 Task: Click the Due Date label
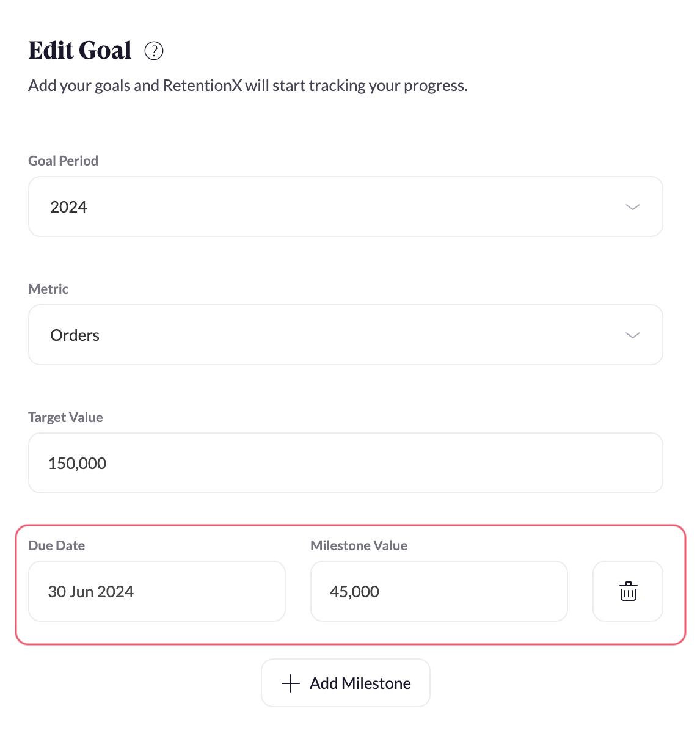[57, 545]
